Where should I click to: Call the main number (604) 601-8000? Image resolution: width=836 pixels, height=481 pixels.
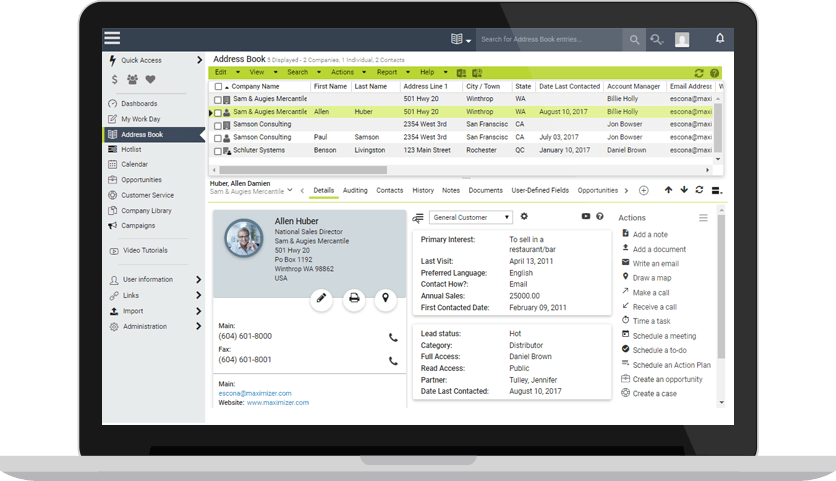(x=393, y=337)
